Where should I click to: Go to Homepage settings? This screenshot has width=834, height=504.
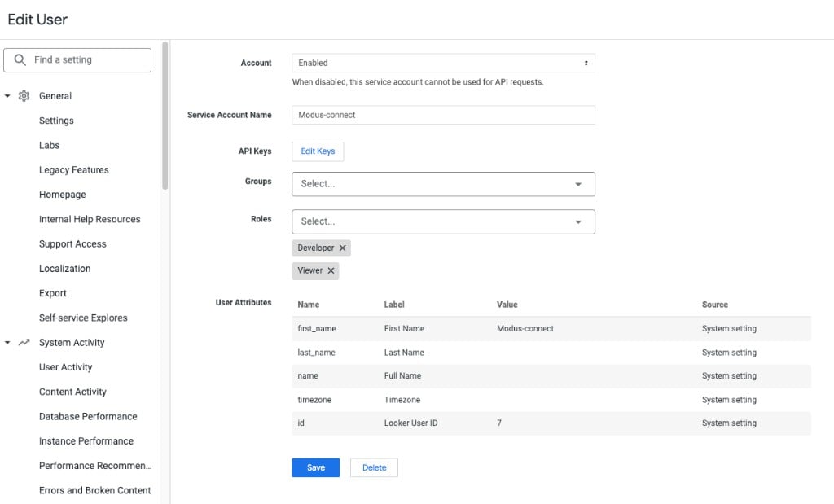coord(62,195)
